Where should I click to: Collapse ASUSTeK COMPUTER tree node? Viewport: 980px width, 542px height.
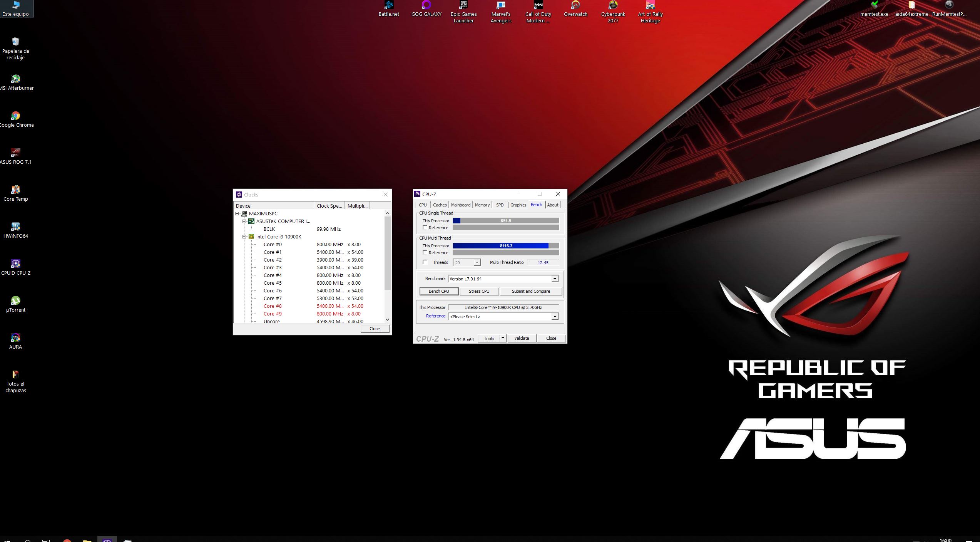[x=244, y=221]
